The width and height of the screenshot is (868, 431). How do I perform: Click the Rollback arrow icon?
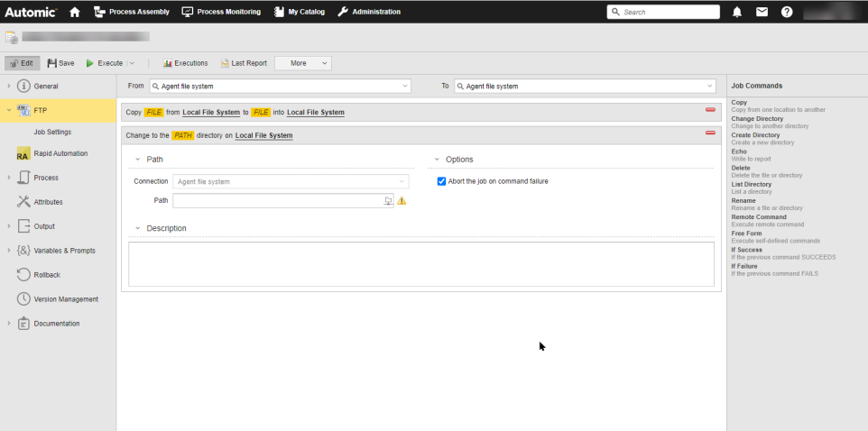23,275
